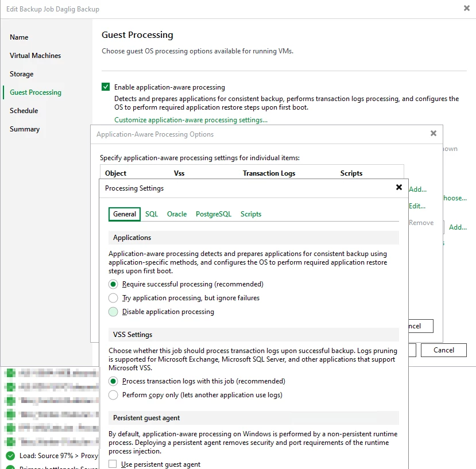The height and width of the screenshot is (469, 476).
Task: Go to the Storage step
Action: pyautogui.click(x=22, y=73)
